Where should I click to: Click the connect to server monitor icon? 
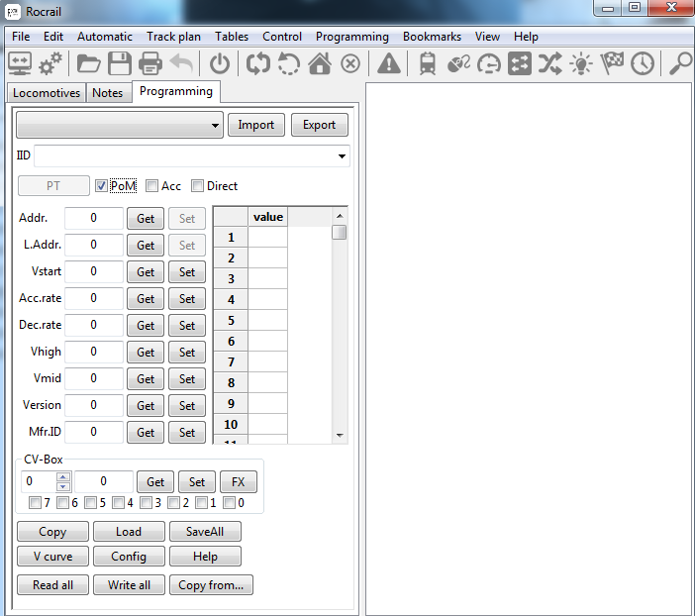(x=20, y=63)
